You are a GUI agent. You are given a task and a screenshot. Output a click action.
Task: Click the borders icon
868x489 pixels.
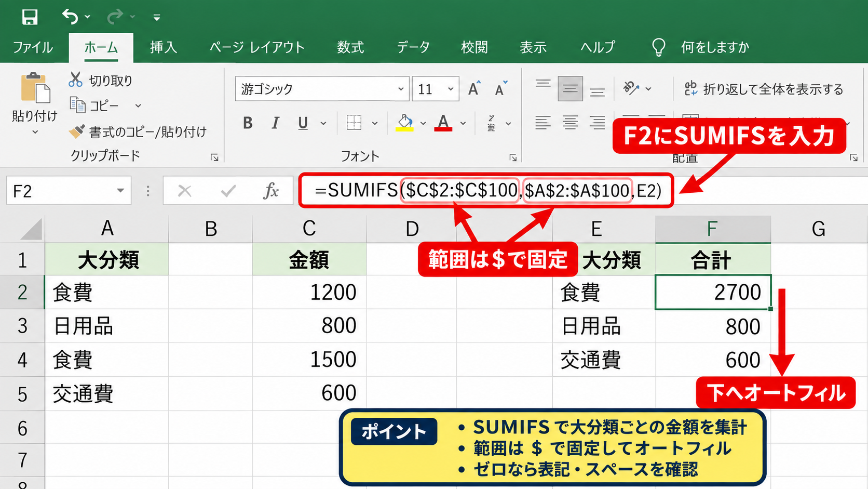[x=354, y=123]
